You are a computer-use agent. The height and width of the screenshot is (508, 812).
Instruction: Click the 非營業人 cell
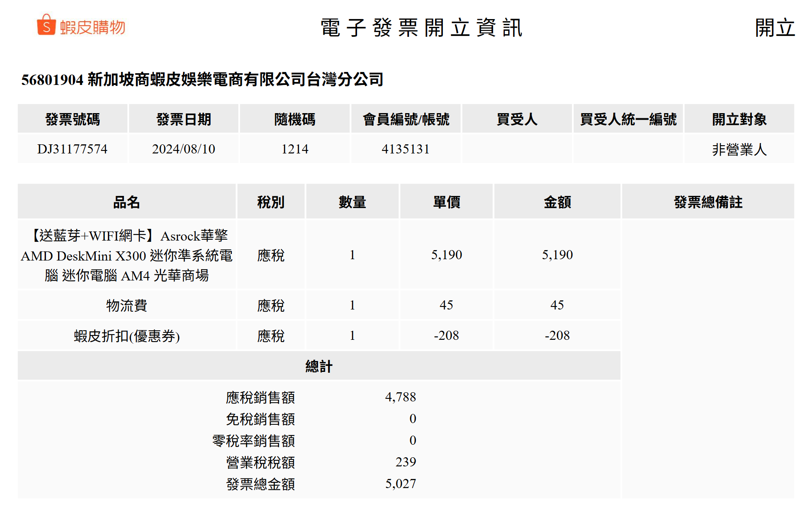(739, 150)
